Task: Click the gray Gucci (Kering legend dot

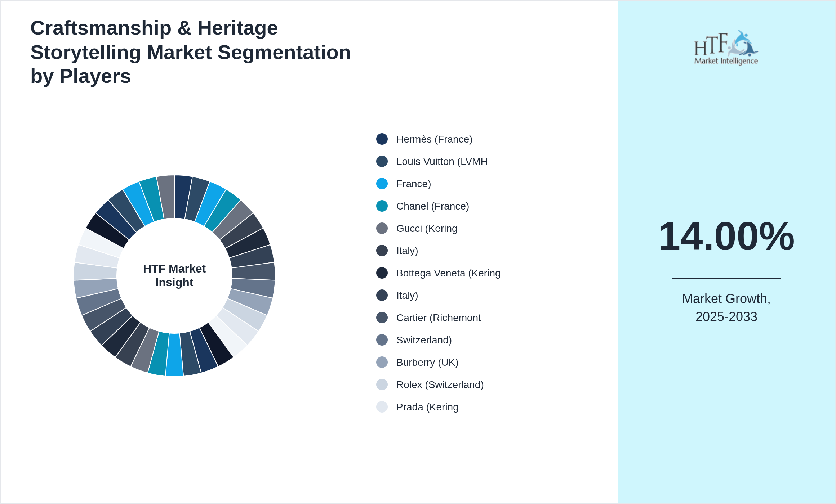Action: [x=382, y=228]
